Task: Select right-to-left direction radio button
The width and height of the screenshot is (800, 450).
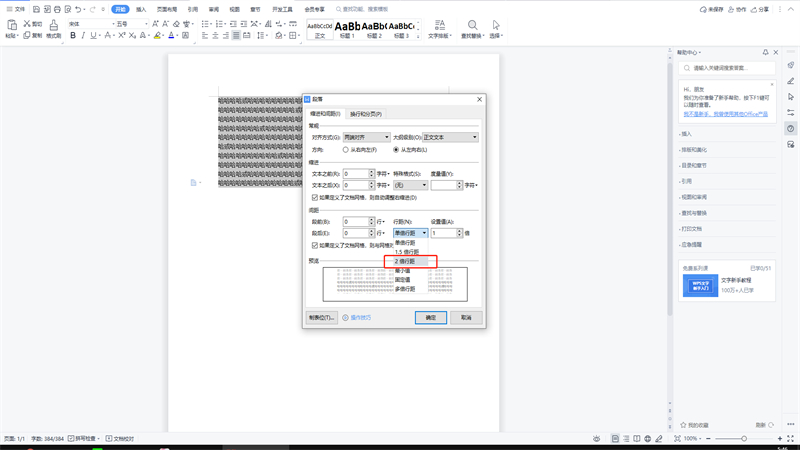Action: (346, 150)
